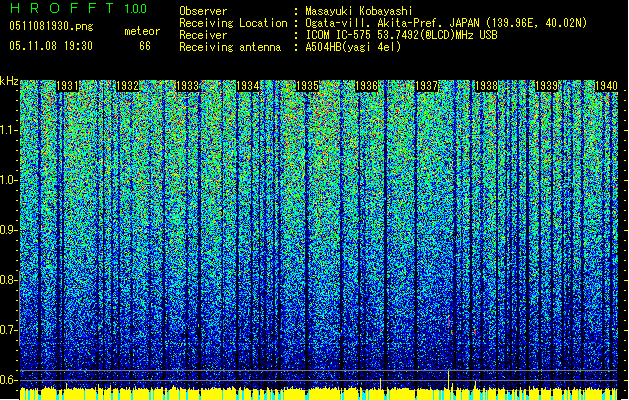Click the 0.6 frequency axis label
Viewport: 629px width, 400px height.
pyautogui.click(x=9, y=380)
